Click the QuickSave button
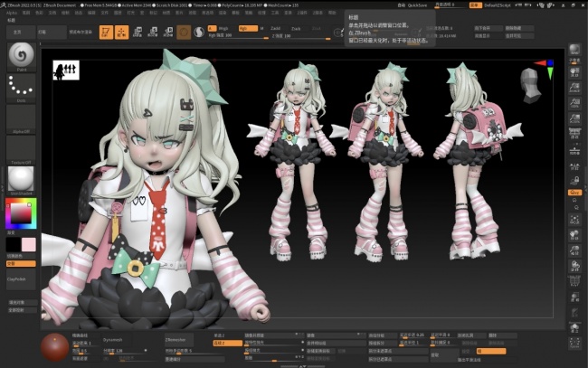This screenshot has width=588, height=368. pos(417,5)
